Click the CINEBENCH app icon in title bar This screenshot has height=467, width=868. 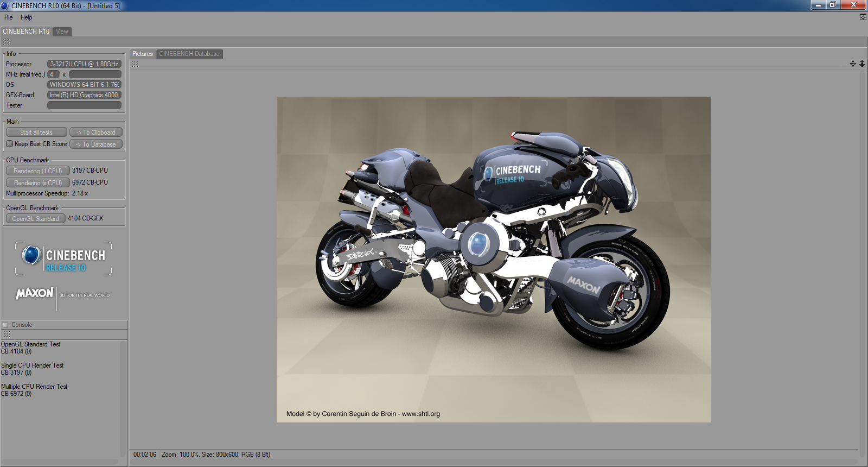(x=5, y=5)
